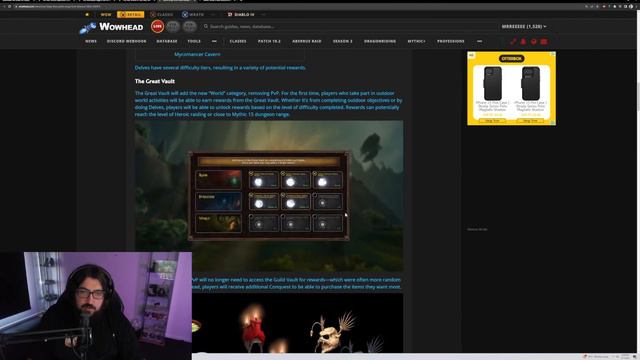The height and width of the screenshot is (360, 640).
Task: Open the Tools menu
Action: click(194, 41)
